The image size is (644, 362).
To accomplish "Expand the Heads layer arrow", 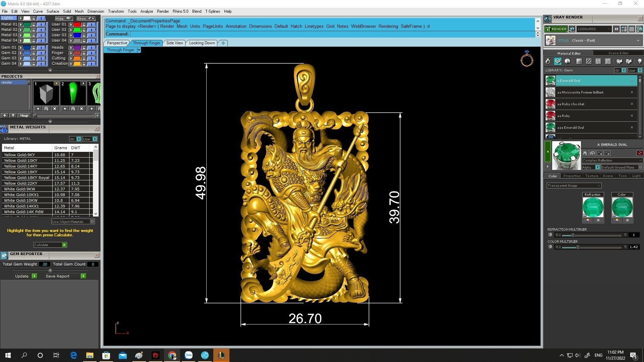I will pos(71,48).
